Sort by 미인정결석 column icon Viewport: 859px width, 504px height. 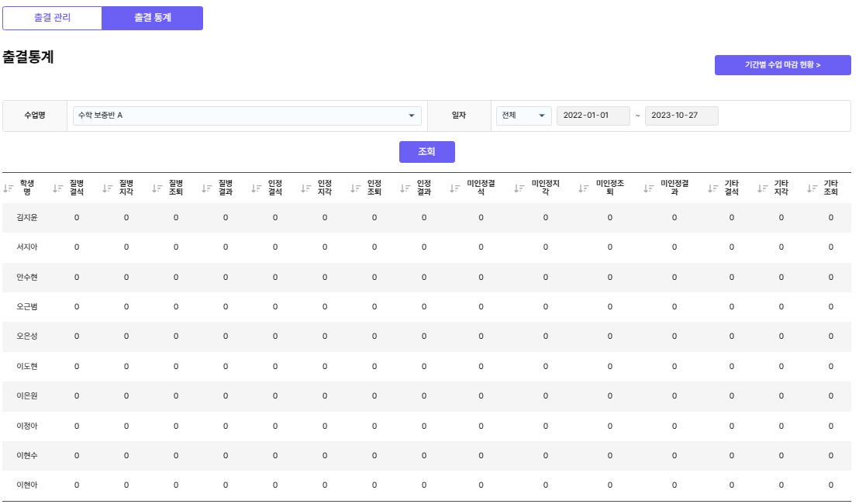[x=455, y=188]
